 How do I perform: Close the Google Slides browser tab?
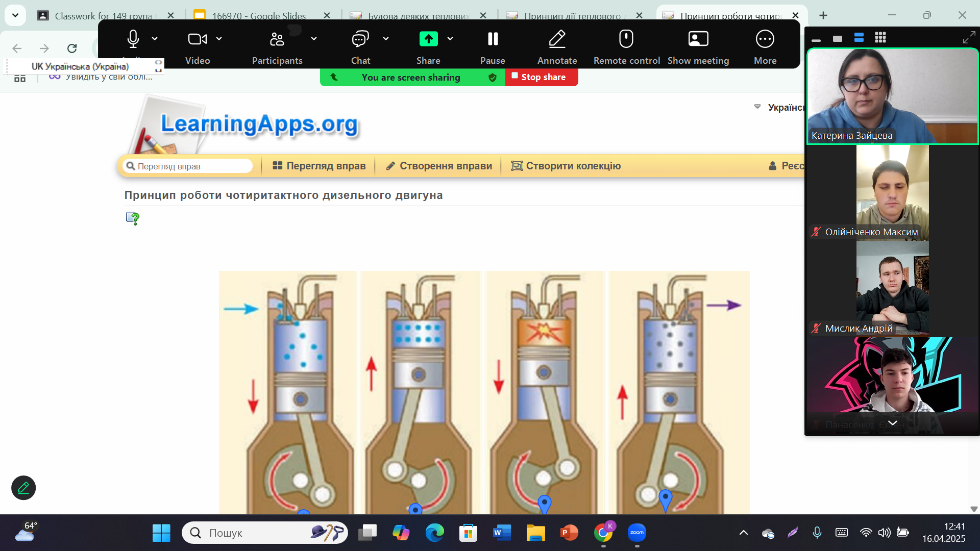pyautogui.click(x=327, y=16)
